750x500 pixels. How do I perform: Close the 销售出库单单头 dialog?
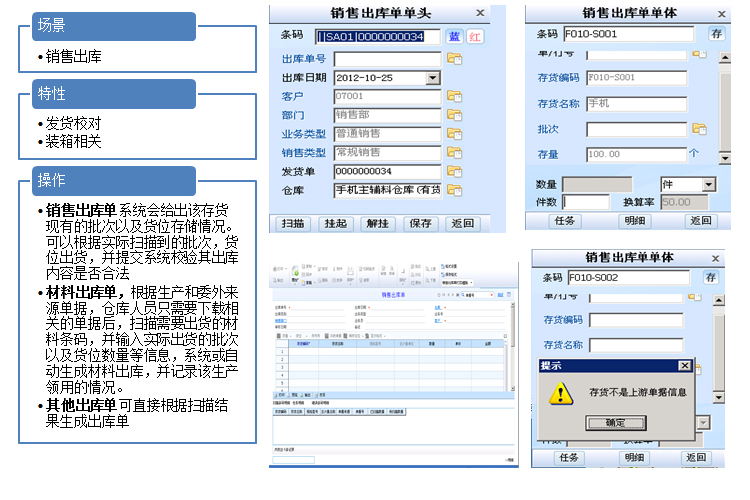pyautogui.click(x=480, y=13)
